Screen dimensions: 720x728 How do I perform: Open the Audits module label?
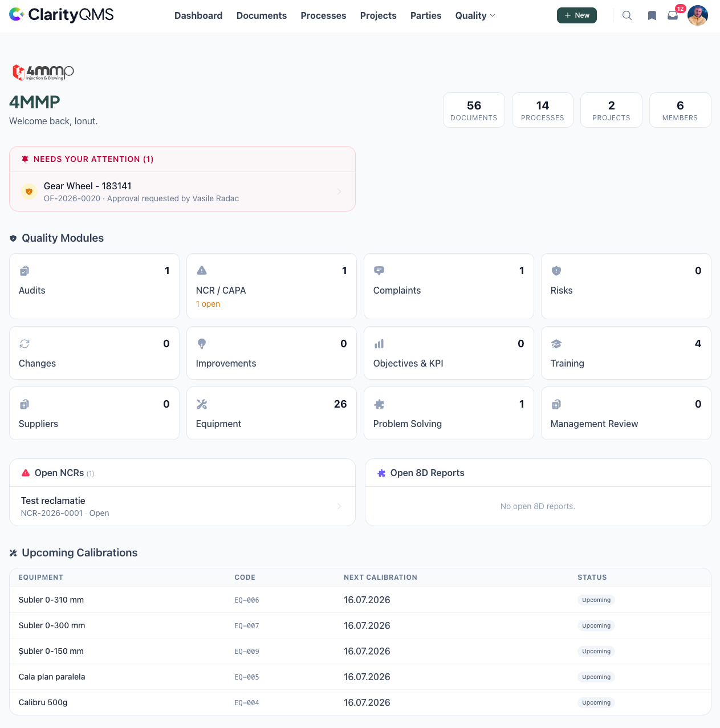(32, 290)
